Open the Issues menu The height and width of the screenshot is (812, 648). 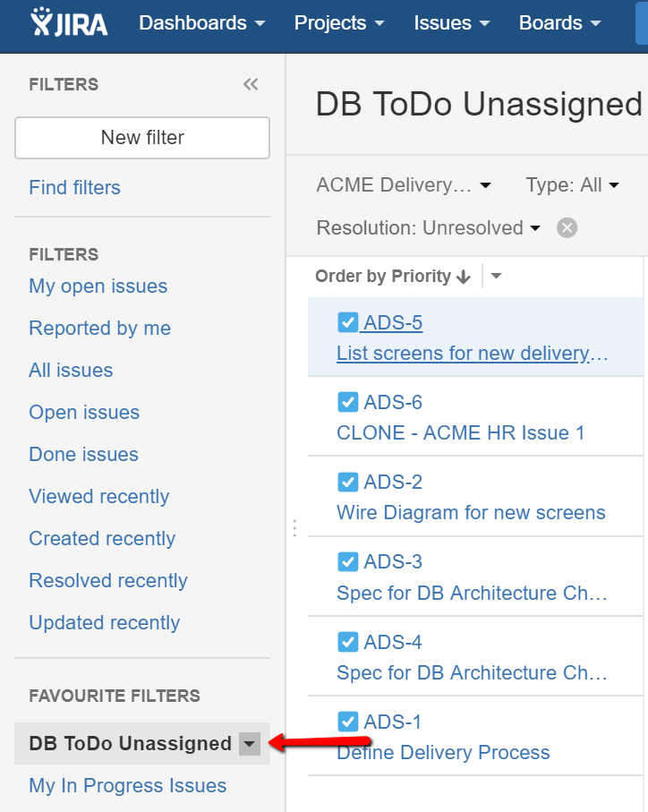pyautogui.click(x=452, y=22)
